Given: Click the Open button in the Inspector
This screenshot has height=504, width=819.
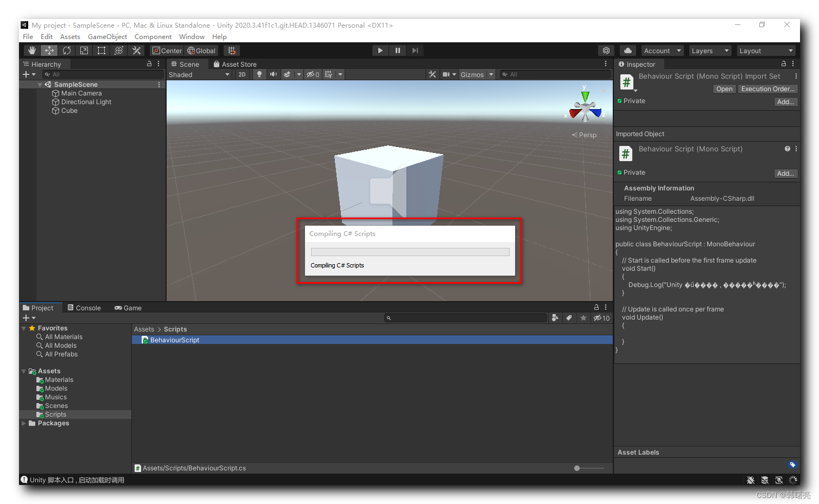Looking at the screenshot, I should pyautogui.click(x=724, y=88).
